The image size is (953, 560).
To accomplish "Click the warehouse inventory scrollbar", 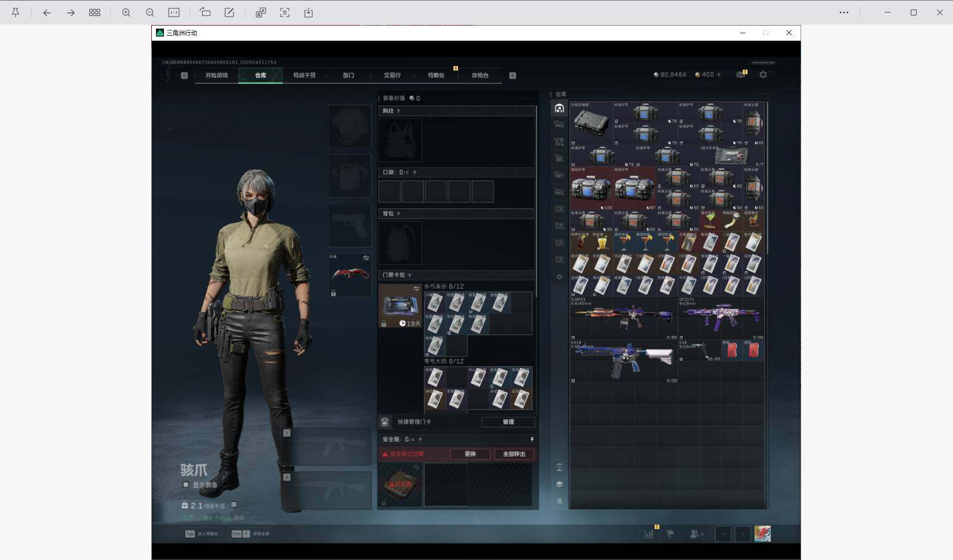I will coord(767,179).
